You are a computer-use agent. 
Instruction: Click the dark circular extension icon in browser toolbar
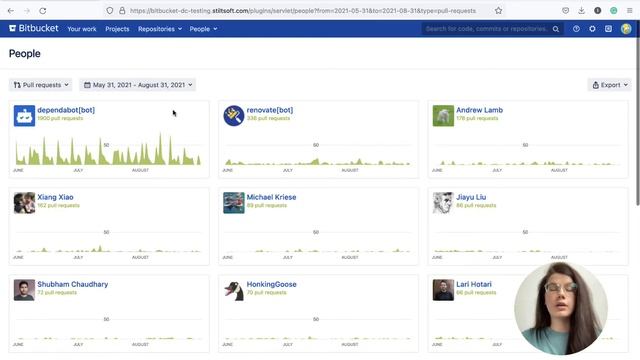coord(598,11)
